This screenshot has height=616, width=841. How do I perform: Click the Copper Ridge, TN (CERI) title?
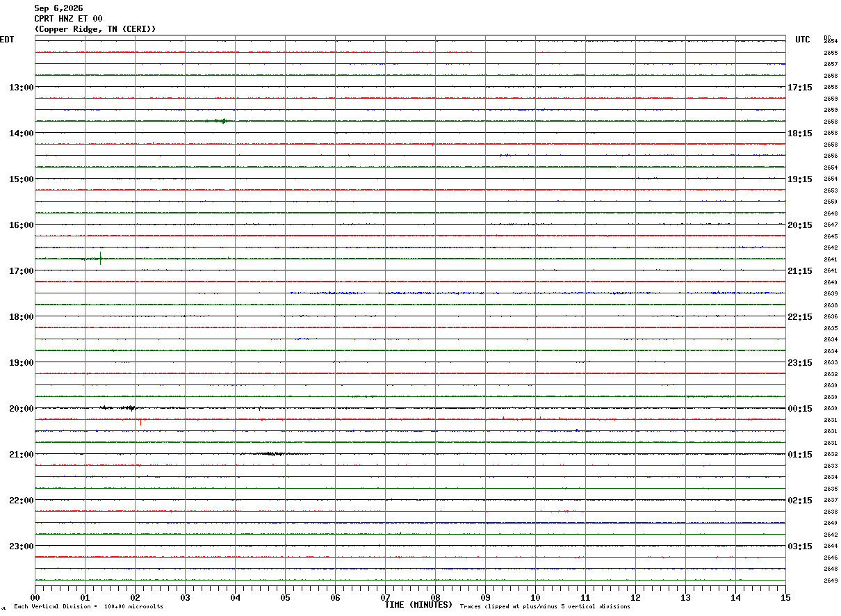pos(95,29)
